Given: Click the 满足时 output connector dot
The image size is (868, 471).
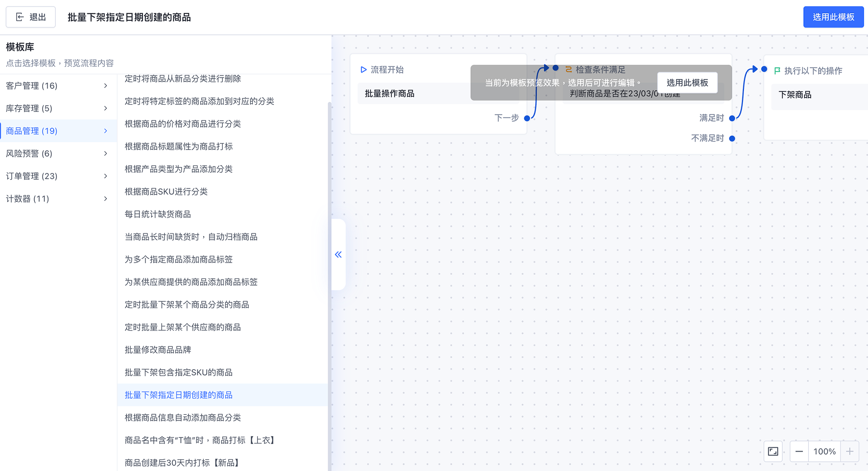Looking at the screenshot, I should tap(732, 118).
